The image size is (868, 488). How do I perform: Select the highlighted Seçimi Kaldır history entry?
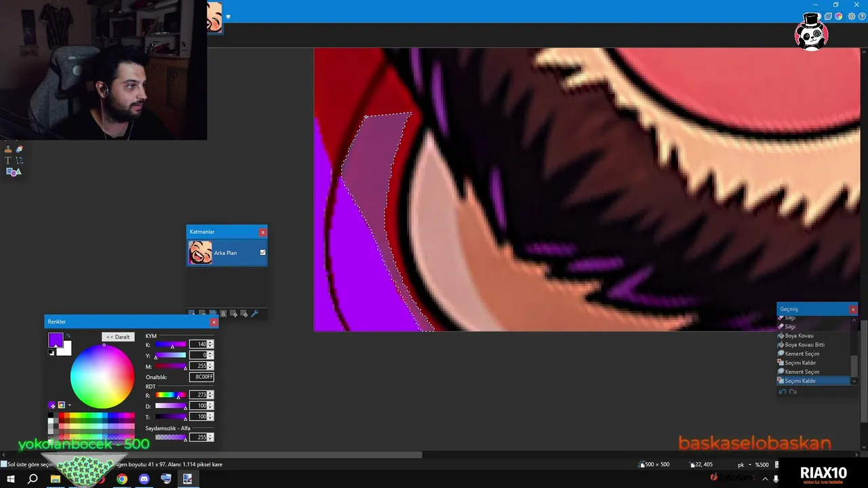[x=813, y=381]
